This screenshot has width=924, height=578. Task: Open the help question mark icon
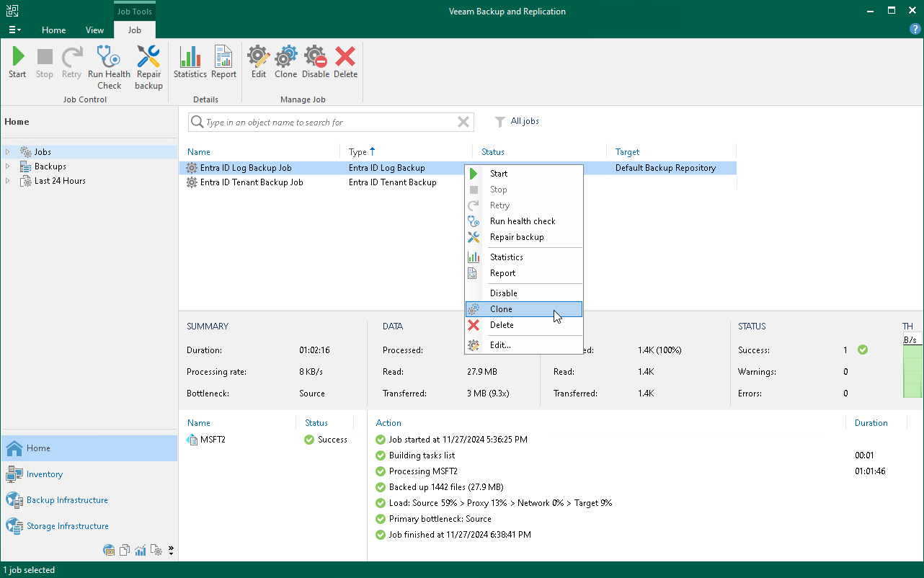[915, 30]
